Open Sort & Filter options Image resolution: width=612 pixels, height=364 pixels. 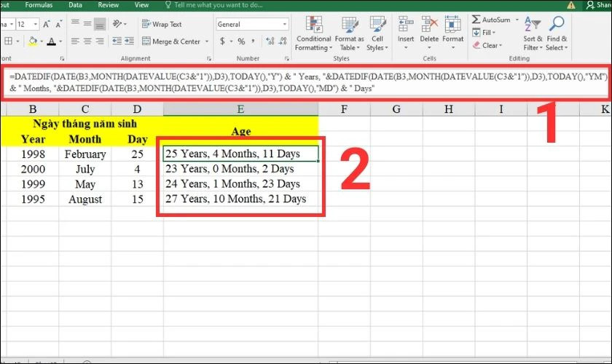533,33
